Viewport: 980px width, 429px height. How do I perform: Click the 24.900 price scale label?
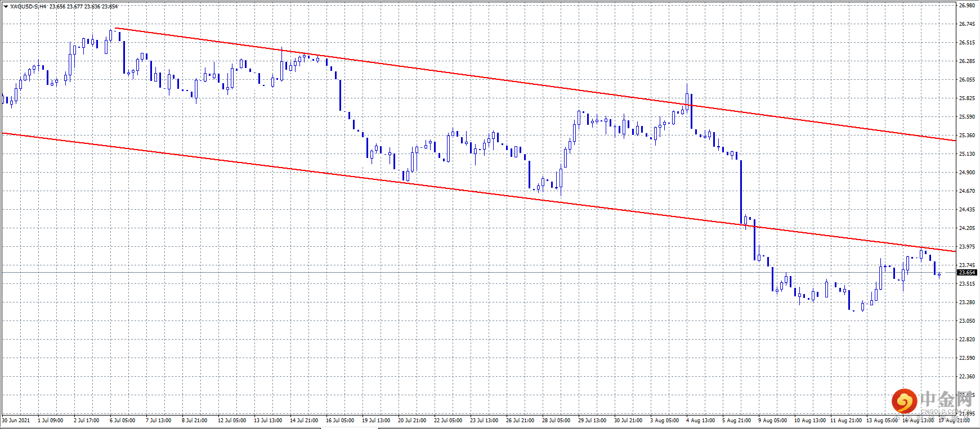967,173
